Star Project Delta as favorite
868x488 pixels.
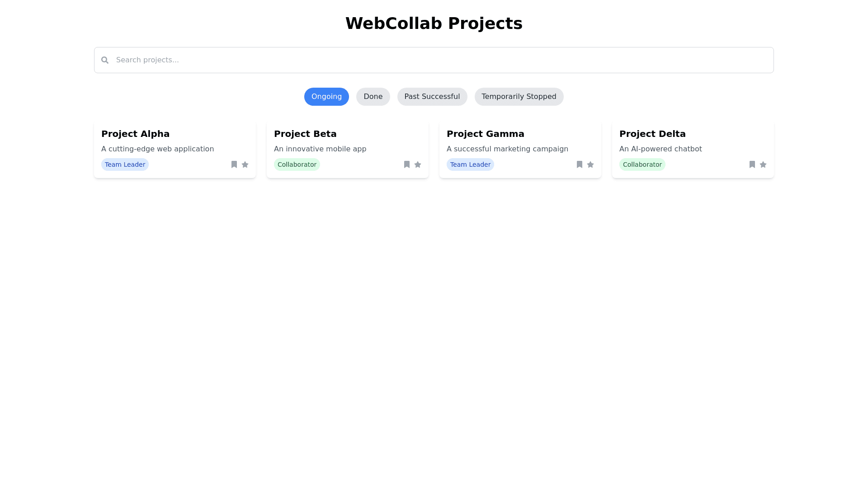[763, 164]
